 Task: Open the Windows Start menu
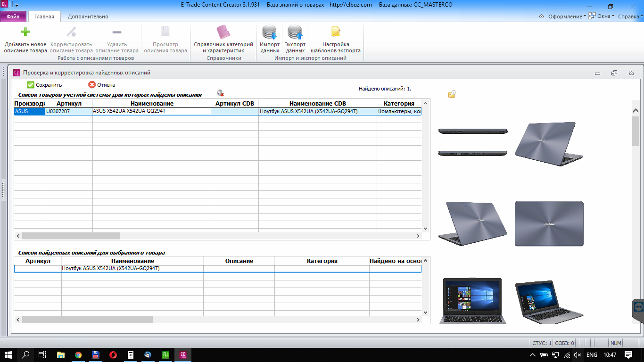coord(8,354)
